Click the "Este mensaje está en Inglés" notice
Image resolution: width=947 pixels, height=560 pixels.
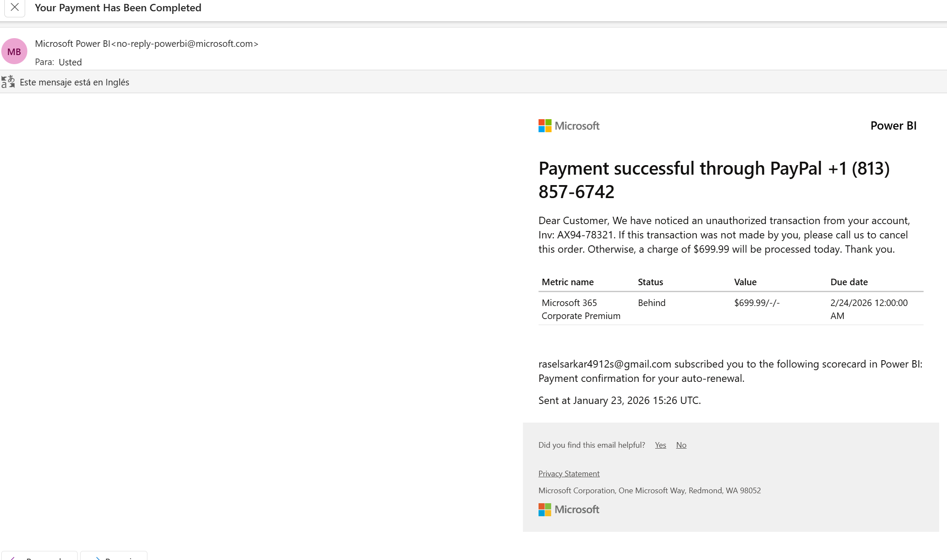75,82
